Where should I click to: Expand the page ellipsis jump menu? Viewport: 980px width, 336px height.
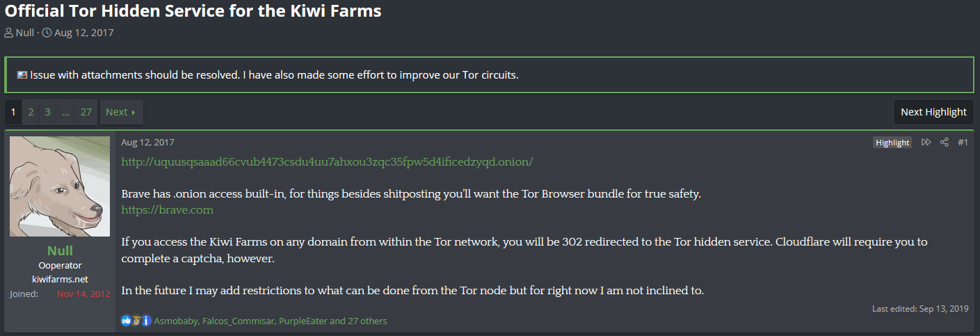coord(65,111)
